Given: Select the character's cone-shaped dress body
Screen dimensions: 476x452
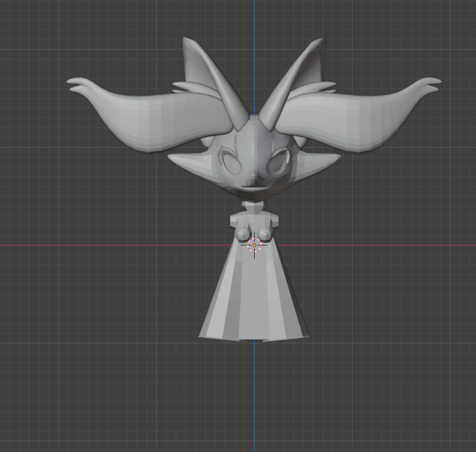Looking at the screenshot, I should 254,288.
